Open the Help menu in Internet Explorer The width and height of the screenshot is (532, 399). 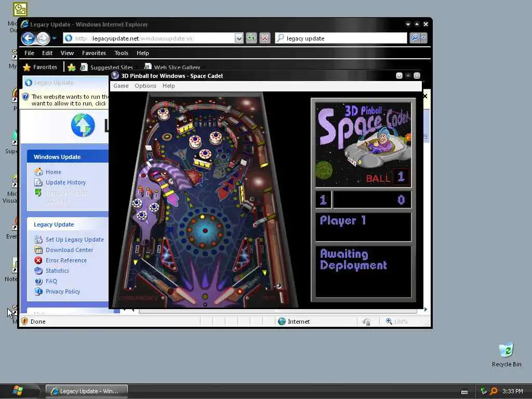pos(143,53)
